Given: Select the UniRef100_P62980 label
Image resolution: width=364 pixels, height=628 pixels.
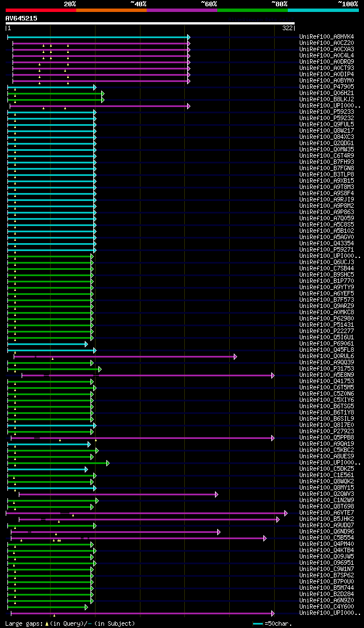Looking at the screenshot, I should pos(326,319).
